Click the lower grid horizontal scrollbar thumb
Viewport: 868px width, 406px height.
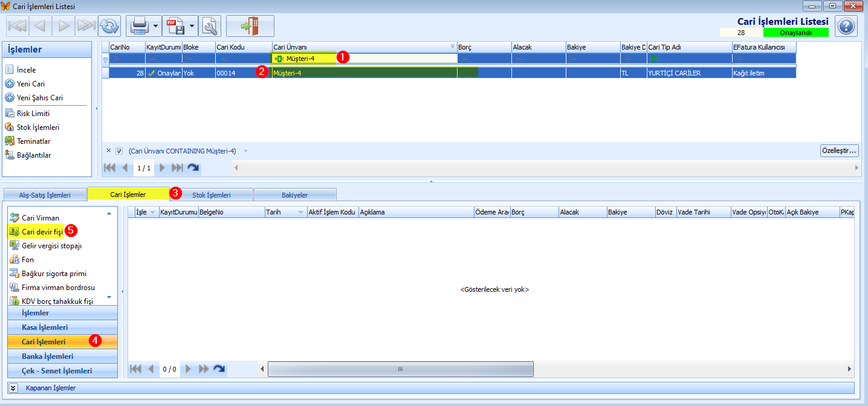click(x=400, y=369)
